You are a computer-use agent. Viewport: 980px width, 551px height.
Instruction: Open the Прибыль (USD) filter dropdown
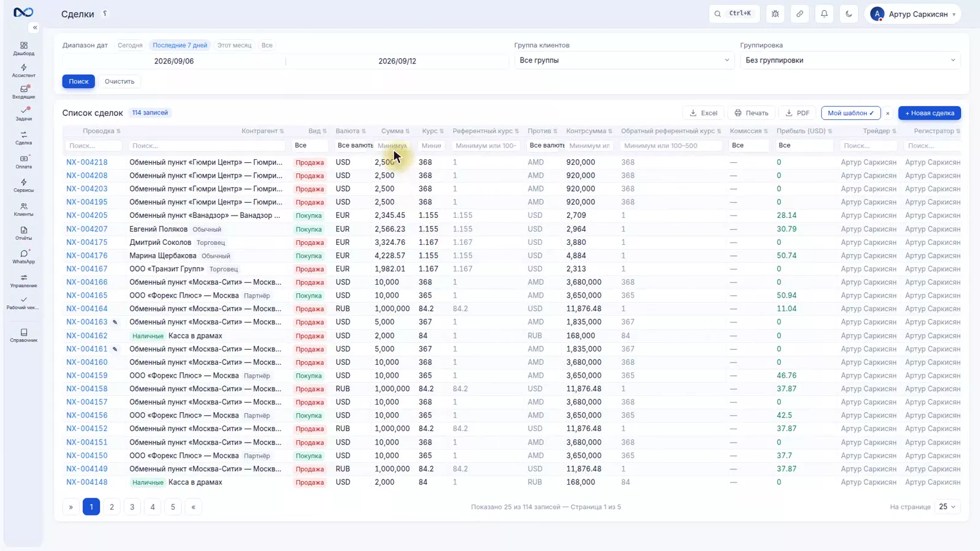tap(804, 146)
